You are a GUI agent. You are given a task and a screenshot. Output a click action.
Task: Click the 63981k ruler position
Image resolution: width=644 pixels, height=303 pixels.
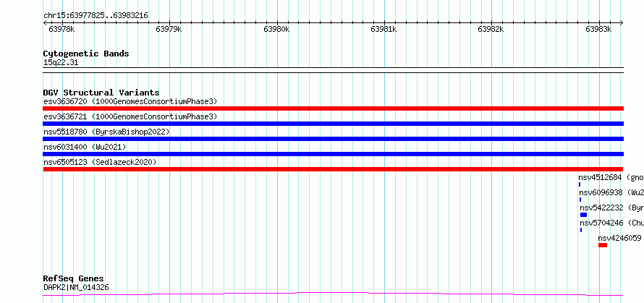pos(384,29)
